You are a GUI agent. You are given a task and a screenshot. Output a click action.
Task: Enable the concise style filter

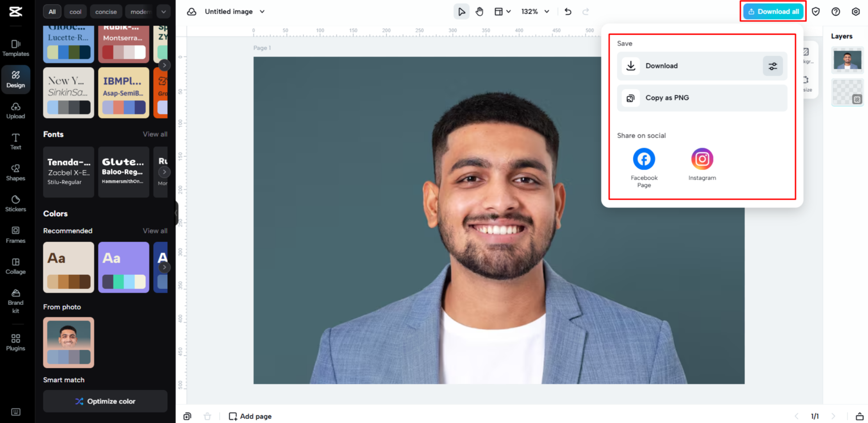point(106,11)
